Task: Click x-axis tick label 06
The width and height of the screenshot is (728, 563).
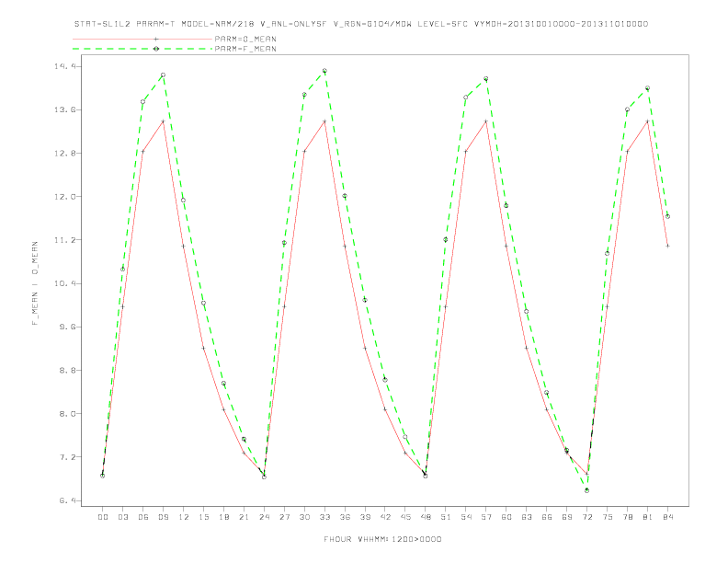Action: click(143, 517)
